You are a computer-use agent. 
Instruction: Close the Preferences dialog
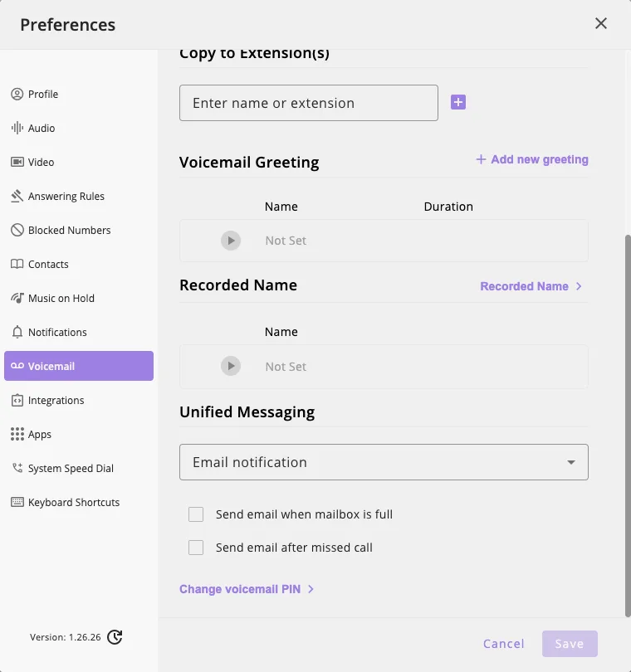tap(601, 23)
